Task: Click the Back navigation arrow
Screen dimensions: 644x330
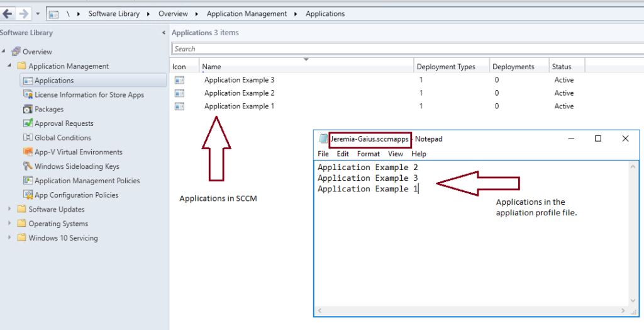Action: coord(8,13)
